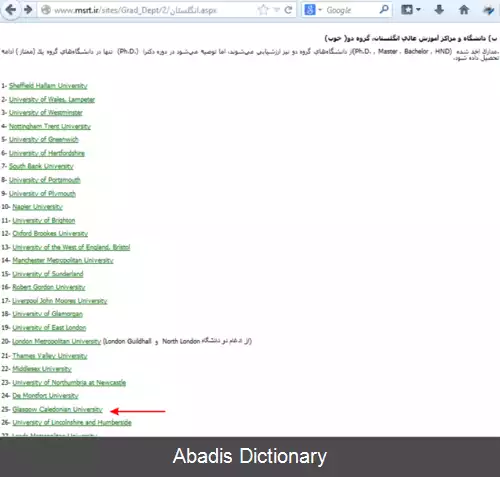
Task: Open the URL history dropdown arrow
Action: [277, 10]
